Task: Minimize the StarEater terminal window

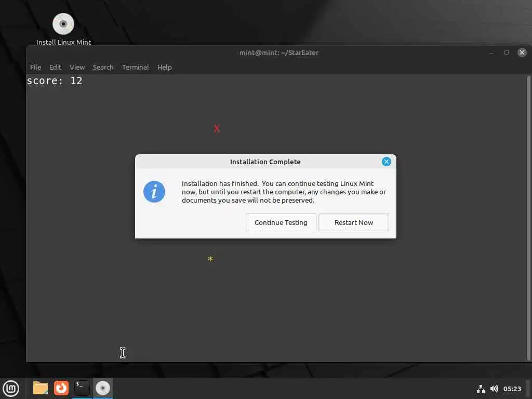Action: (x=491, y=52)
